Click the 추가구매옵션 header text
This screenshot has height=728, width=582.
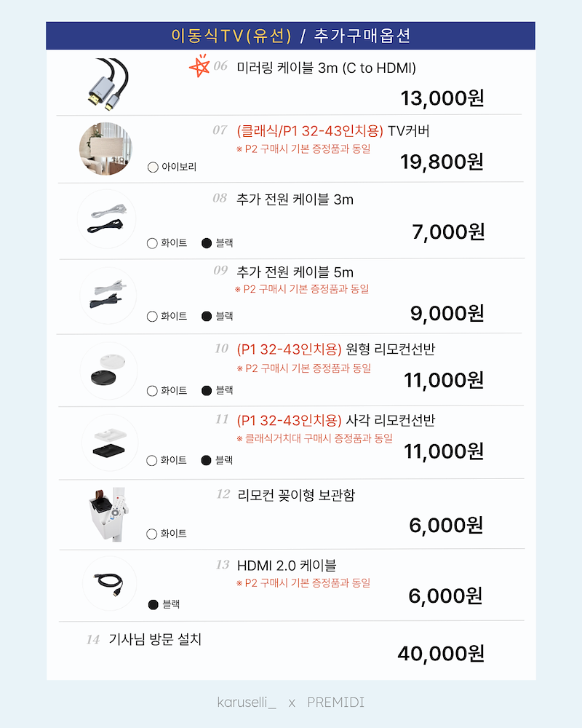pos(362,36)
